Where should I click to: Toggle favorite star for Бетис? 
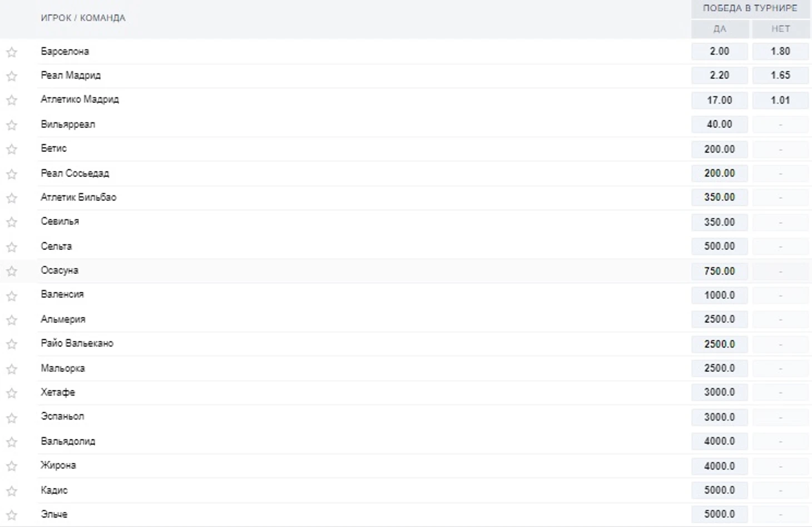click(x=12, y=149)
